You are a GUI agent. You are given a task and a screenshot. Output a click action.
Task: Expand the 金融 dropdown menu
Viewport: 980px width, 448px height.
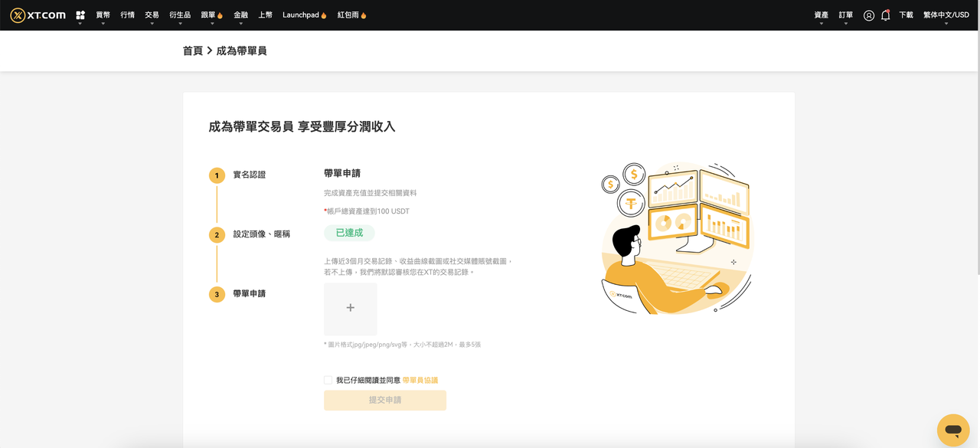240,15
